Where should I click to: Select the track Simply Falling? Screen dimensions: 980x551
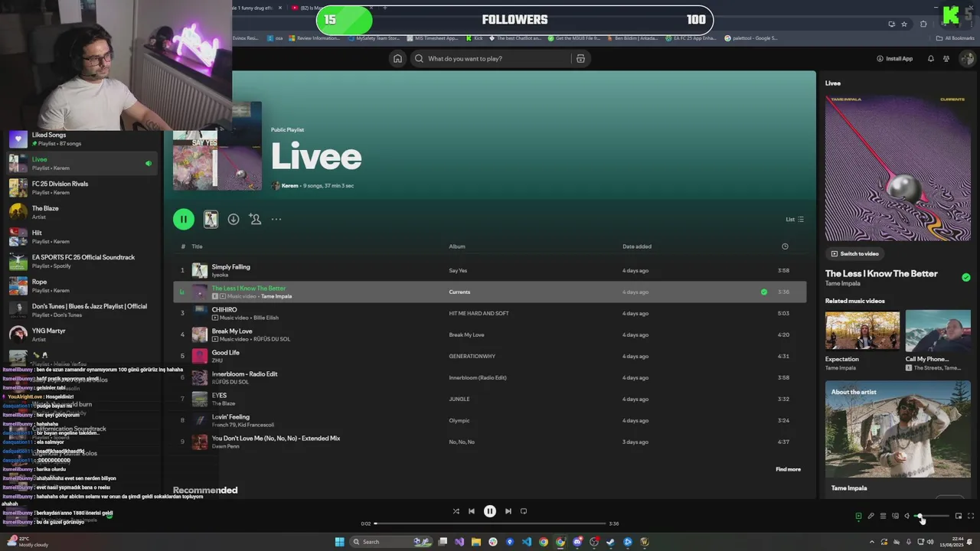(x=489, y=270)
